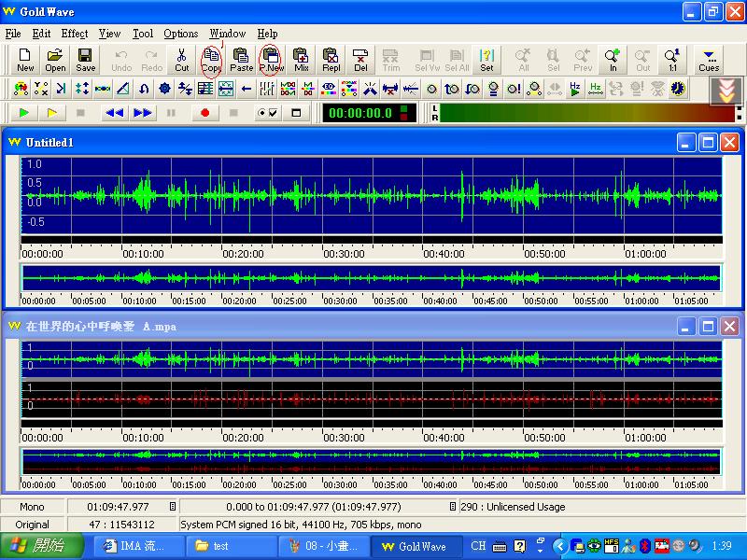
Task: Click the Mix toolbar icon
Action: (x=302, y=60)
